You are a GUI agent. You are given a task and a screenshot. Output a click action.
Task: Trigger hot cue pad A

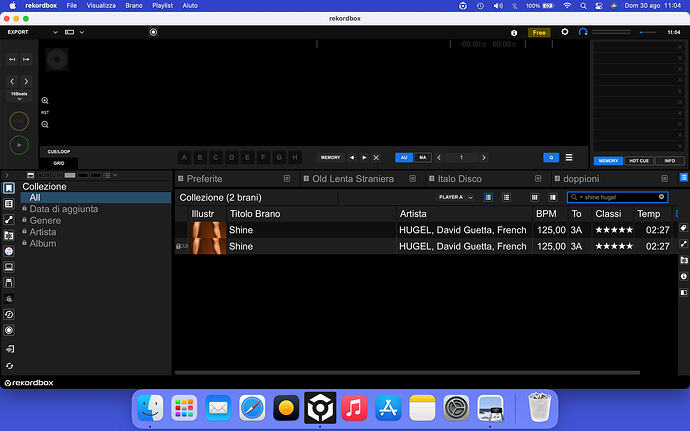coord(184,157)
